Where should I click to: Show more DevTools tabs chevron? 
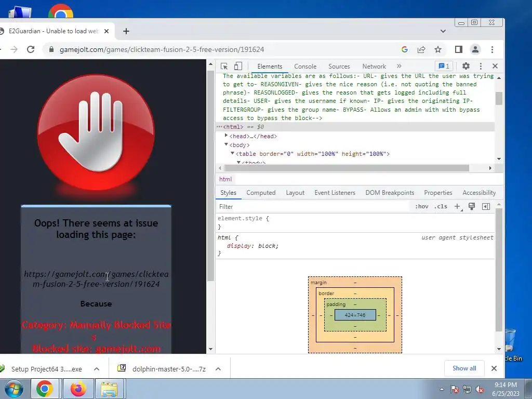click(399, 66)
